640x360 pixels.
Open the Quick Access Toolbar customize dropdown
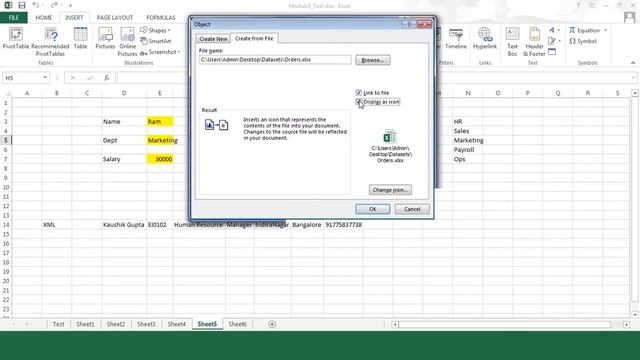[70, 6]
